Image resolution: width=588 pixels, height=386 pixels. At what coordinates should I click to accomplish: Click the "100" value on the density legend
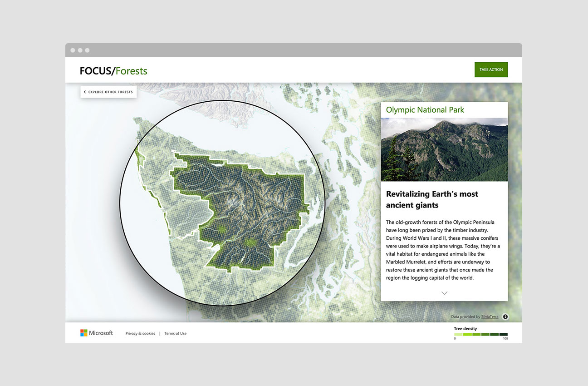click(x=505, y=339)
